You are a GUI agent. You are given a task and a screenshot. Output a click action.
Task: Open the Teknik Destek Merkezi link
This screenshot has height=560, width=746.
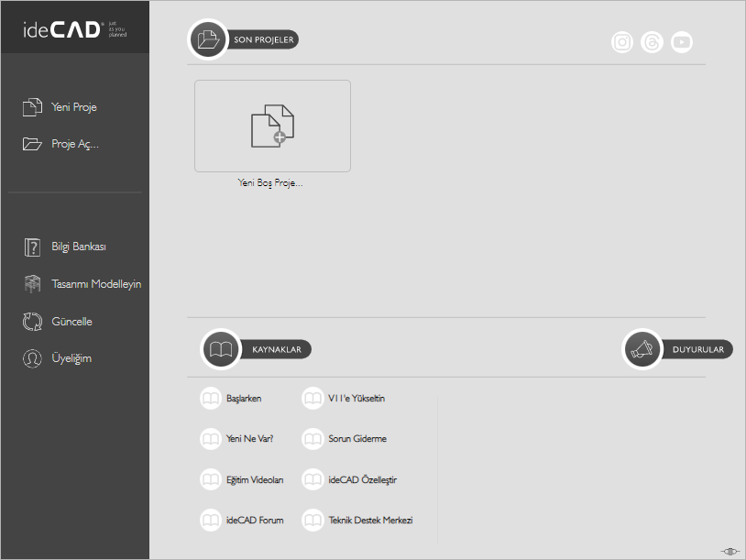point(370,520)
